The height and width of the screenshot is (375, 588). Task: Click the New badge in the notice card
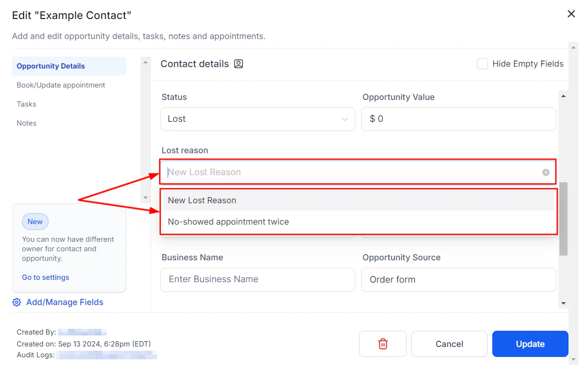coord(35,221)
